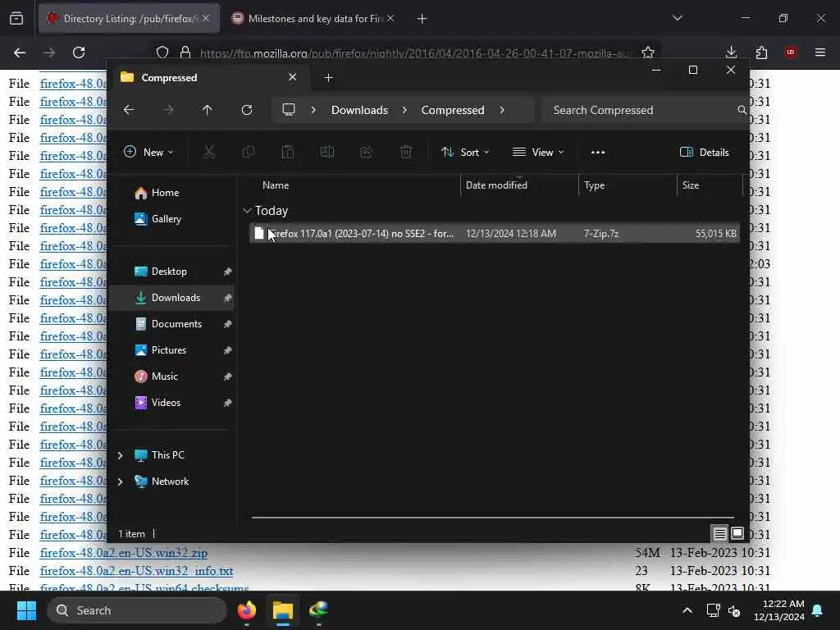The image size is (840, 630).
Task: Toggle the Details pane
Action: click(x=705, y=152)
